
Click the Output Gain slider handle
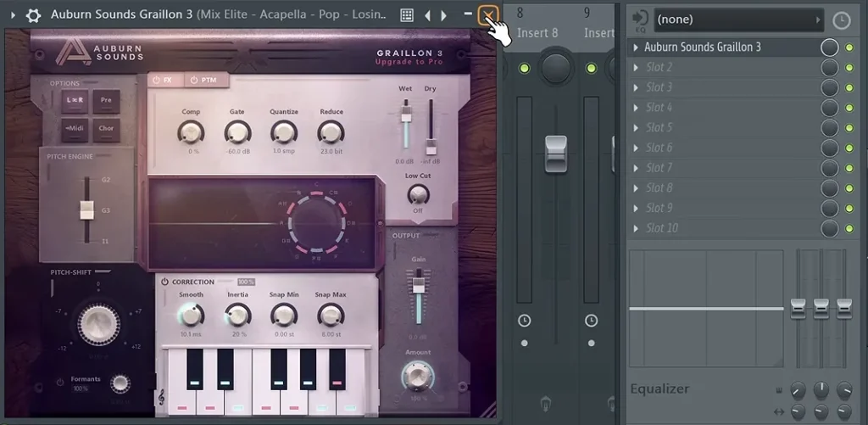pos(419,285)
